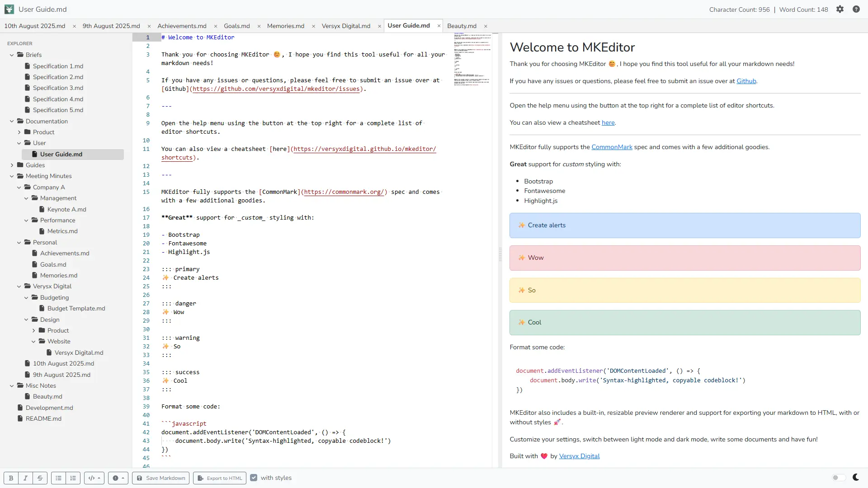Image resolution: width=868 pixels, height=488 pixels.
Task: Apply strikethrough formatting button
Action: pyautogui.click(x=40, y=478)
